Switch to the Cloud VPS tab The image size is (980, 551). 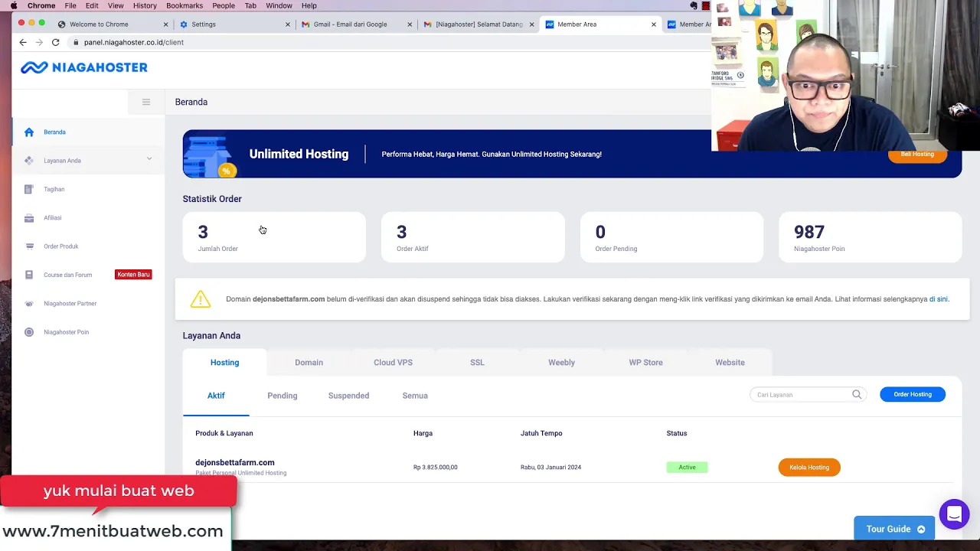point(393,363)
